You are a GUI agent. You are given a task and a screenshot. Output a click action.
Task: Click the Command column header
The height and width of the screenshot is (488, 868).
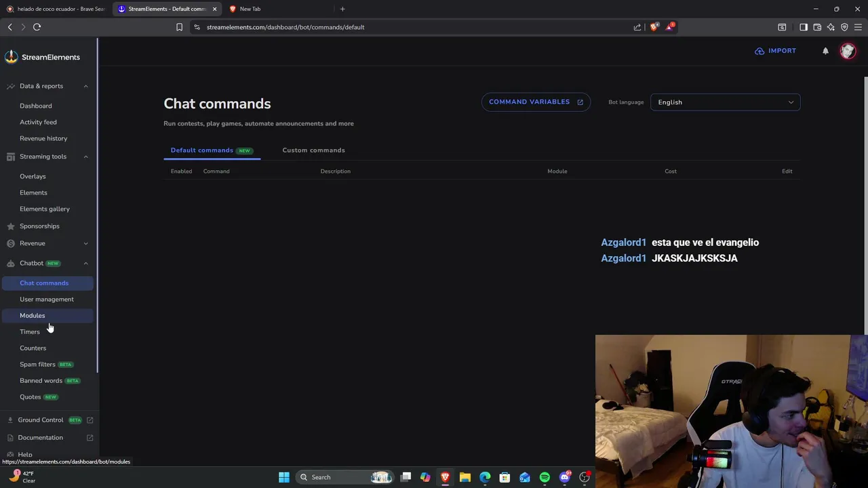click(216, 171)
